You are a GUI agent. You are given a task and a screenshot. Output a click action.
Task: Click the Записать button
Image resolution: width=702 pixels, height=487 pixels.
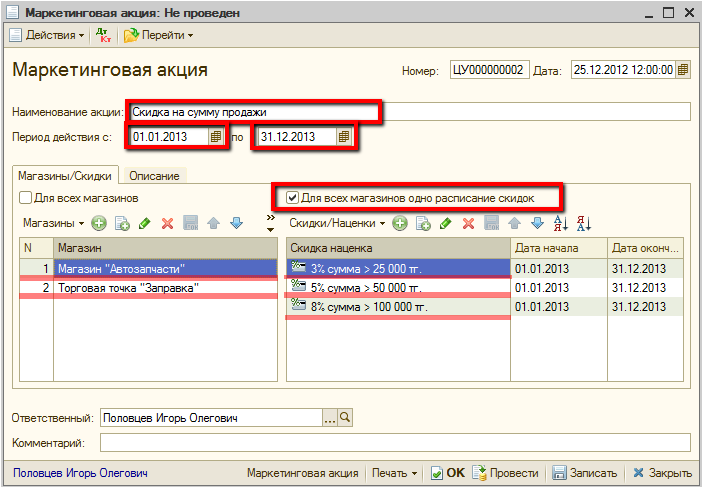tap(584, 473)
